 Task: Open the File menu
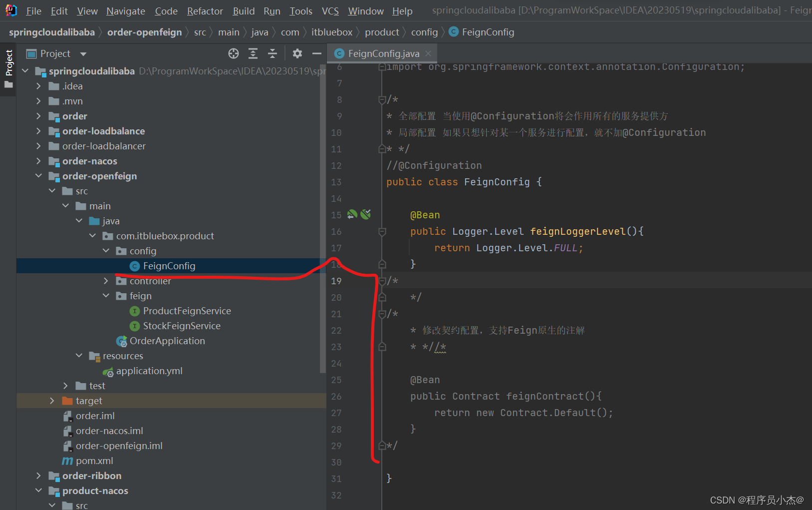[33, 11]
